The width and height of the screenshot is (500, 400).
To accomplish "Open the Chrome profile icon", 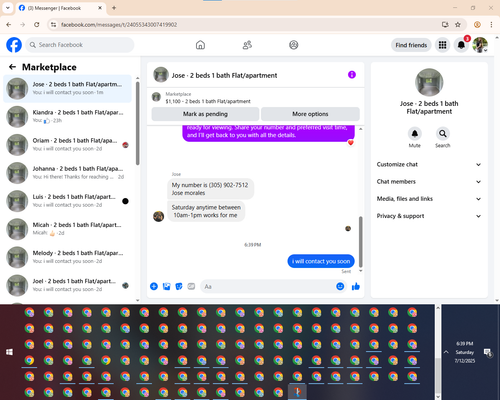I will [477, 24].
